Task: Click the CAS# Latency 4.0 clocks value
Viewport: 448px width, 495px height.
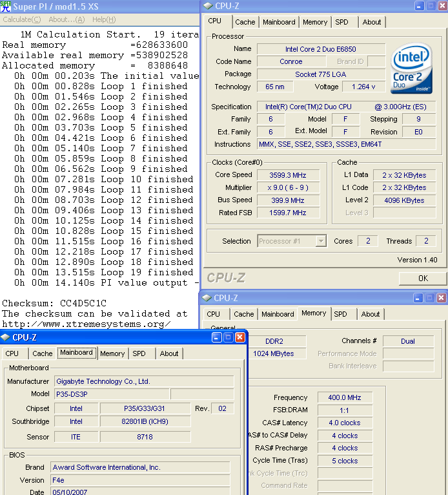Action: pyautogui.click(x=345, y=423)
